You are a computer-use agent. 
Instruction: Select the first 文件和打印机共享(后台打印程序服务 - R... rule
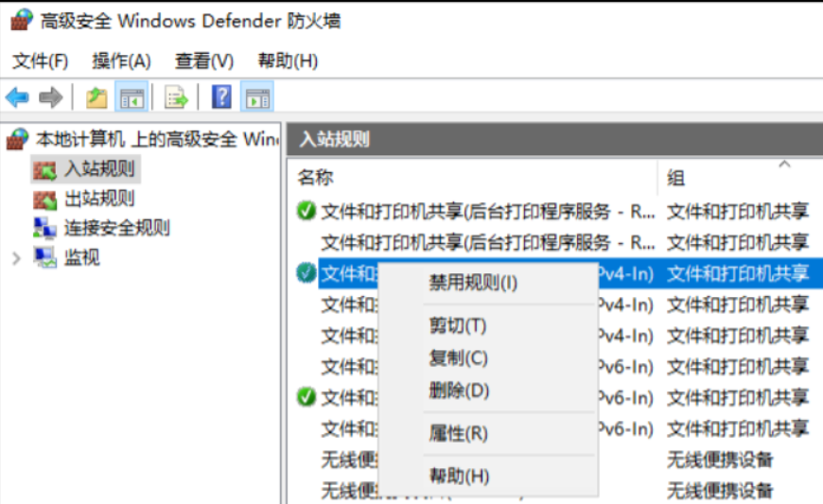tap(488, 212)
